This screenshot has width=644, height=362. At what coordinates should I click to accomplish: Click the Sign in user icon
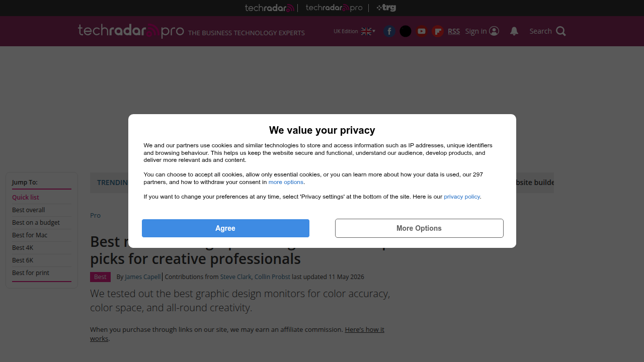[x=494, y=31]
